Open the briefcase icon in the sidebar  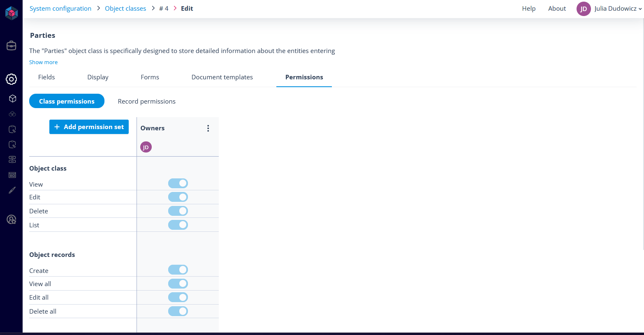click(x=12, y=46)
